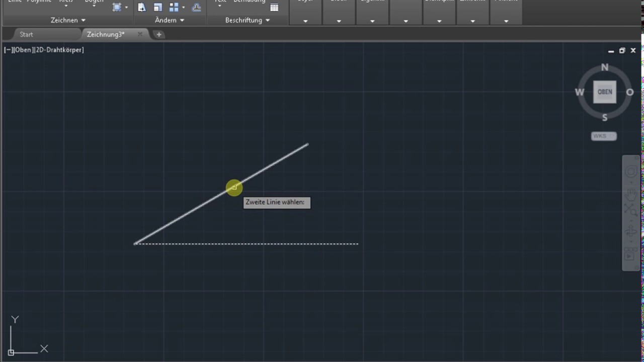Select the Scale (Skalieren) tool icon
Image resolution: width=644 pixels, height=362 pixels.
(157, 7)
